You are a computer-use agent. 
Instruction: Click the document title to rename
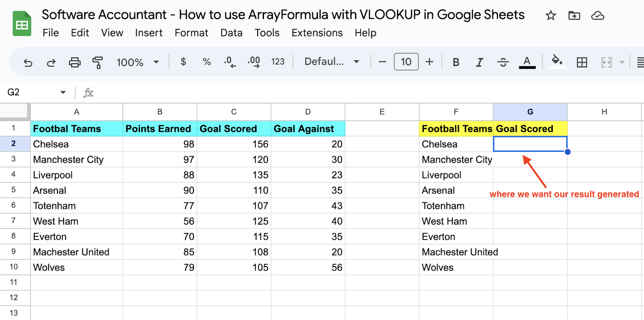click(283, 15)
